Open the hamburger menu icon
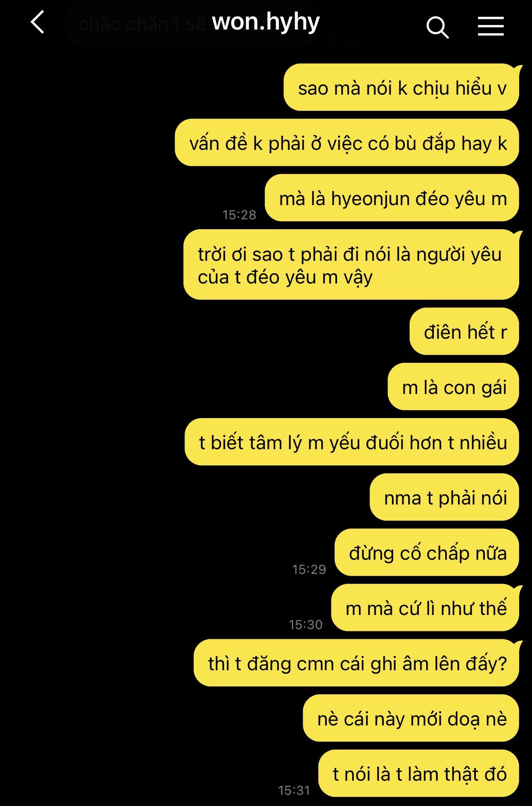 tap(490, 27)
